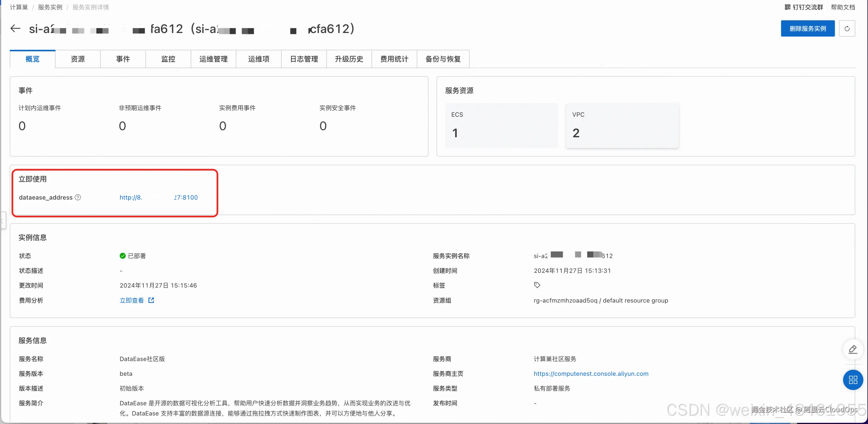Click the edit pencil icon on 服务信息 panel

[x=853, y=350]
